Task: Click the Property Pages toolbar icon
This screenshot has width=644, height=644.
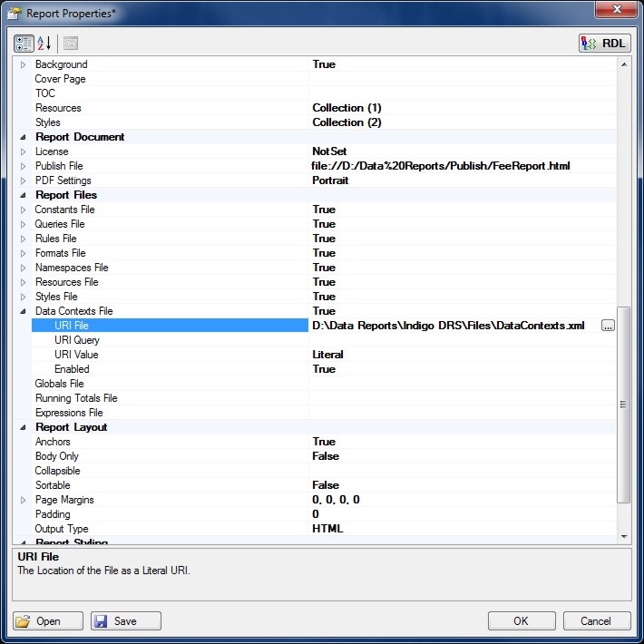Action: click(70, 43)
